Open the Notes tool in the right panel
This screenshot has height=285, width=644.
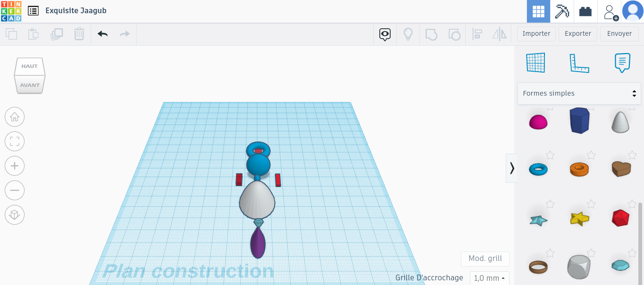[622, 62]
